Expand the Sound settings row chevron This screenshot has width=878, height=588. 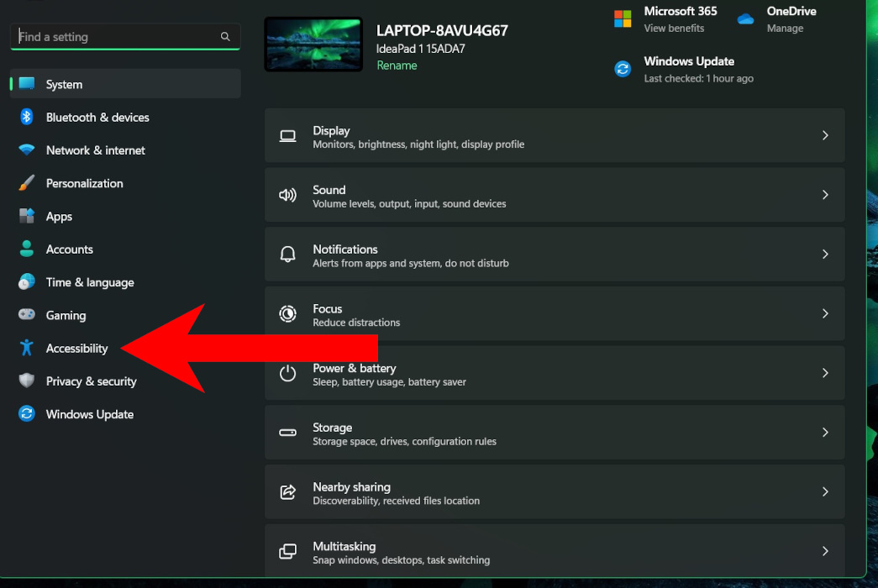tap(824, 194)
